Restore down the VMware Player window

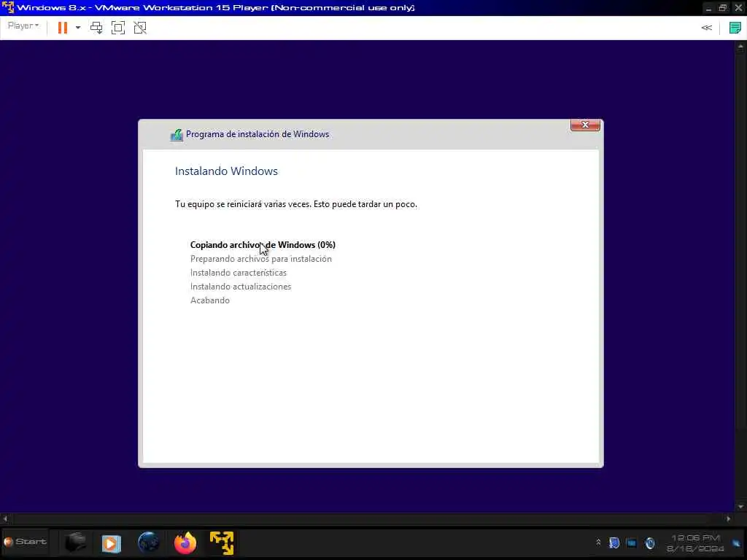click(723, 8)
